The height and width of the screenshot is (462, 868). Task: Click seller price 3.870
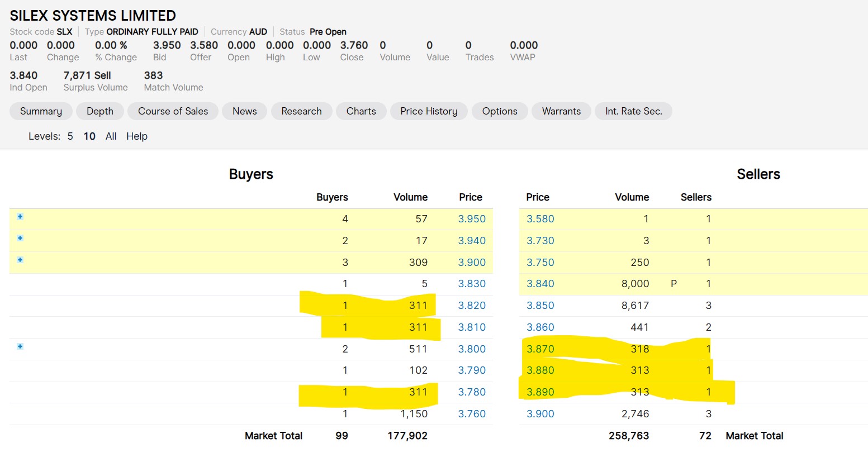pos(540,349)
